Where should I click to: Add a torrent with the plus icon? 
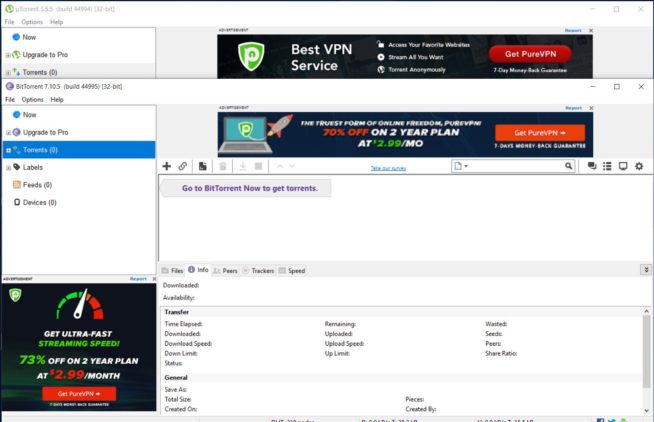166,166
